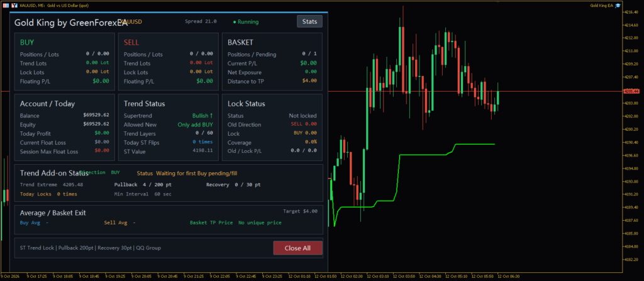
Task: Click the Bullish up-arrow Supertrend indicator
Action: (x=203, y=116)
